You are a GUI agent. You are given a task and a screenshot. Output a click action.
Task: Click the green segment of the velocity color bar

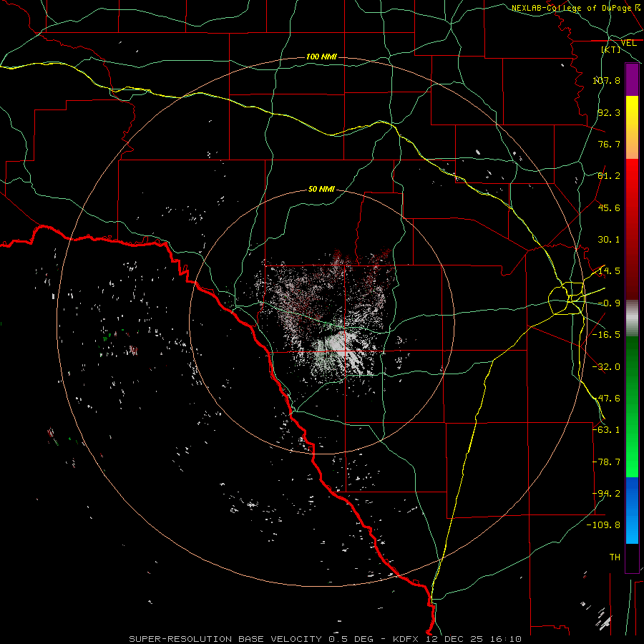point(632,406)
